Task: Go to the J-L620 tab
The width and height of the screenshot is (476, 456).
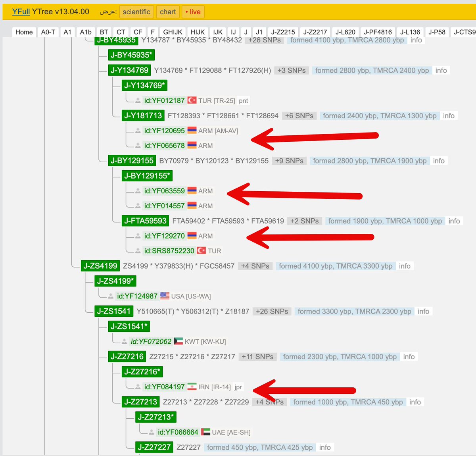Action: (345, 32)
